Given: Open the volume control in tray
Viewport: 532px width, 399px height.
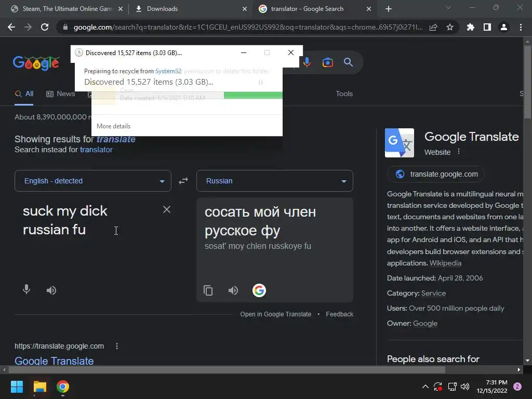Looking at the screenshot, I should 465,387.
